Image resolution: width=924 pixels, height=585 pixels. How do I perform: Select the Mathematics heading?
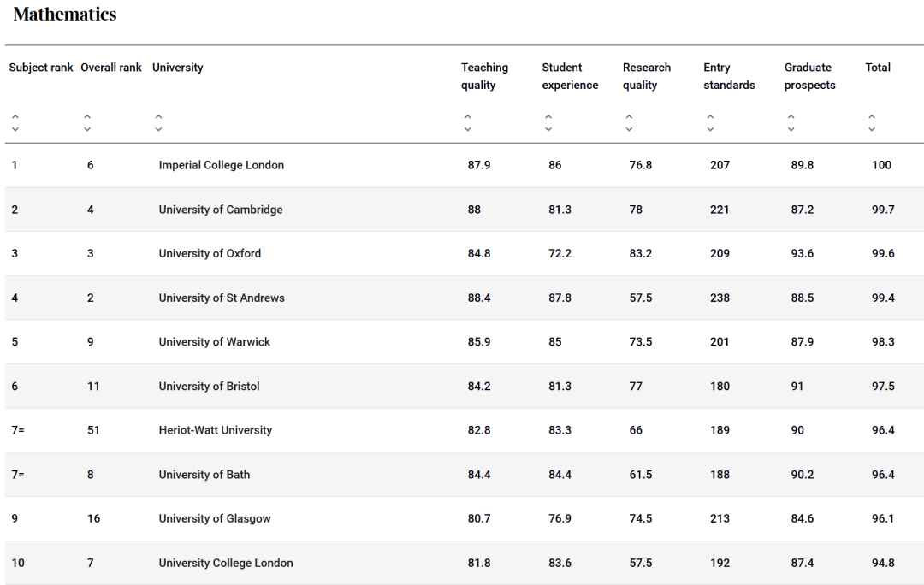(65, 15)
